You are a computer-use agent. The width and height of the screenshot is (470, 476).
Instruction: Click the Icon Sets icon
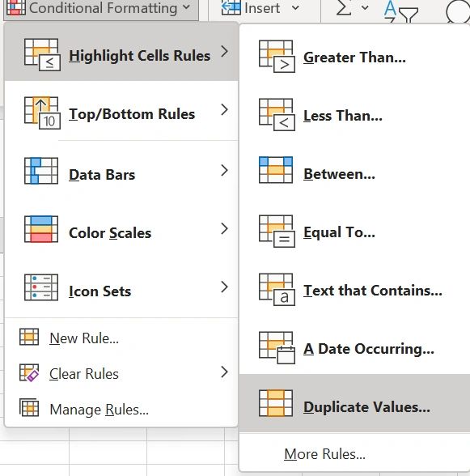[x=41, y=287]
